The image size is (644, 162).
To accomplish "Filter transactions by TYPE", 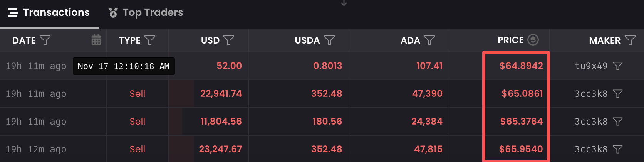I will click(150, 40).
